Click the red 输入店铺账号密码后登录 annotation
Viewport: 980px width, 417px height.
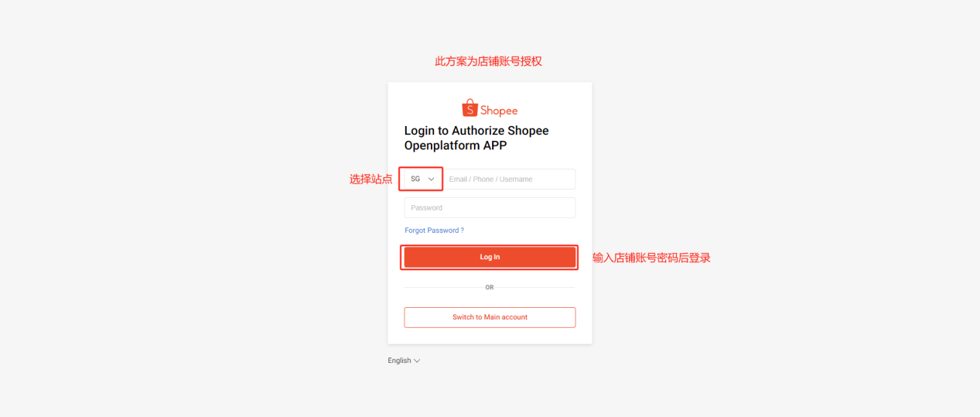tap(651, 258)
